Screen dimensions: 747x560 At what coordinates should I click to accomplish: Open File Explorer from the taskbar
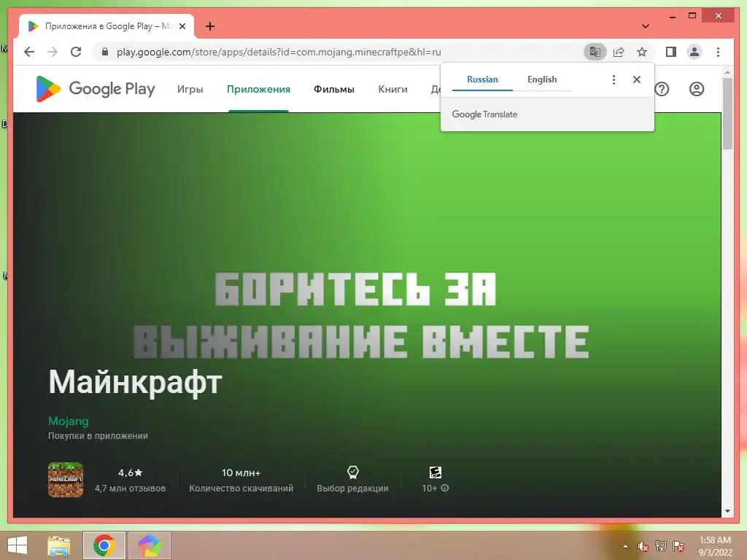pyautogui.click(x=59, y=545)
